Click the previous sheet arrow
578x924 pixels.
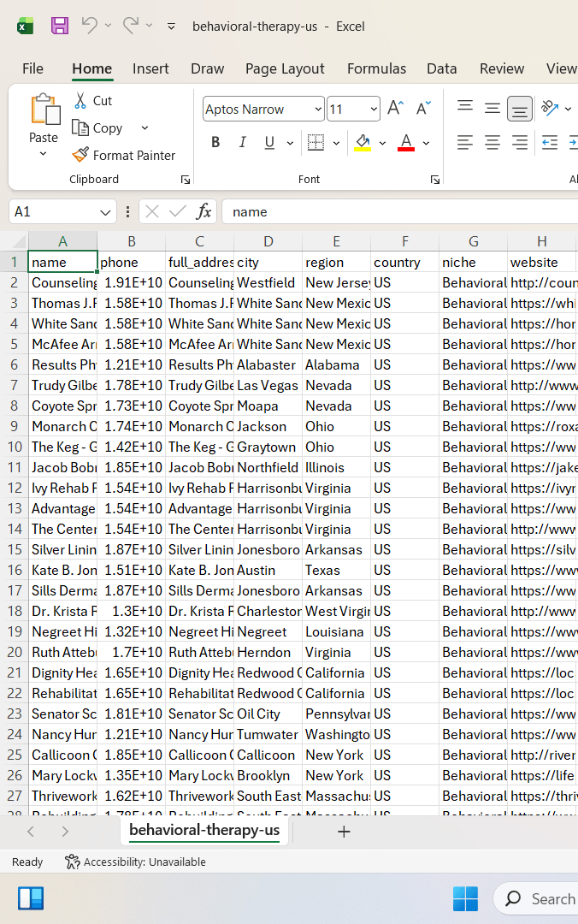coord(31,832)
